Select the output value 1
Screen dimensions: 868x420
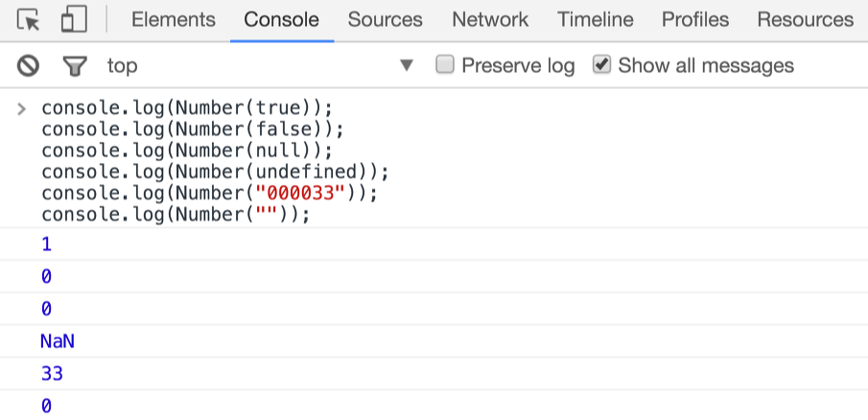coord(46,244)
